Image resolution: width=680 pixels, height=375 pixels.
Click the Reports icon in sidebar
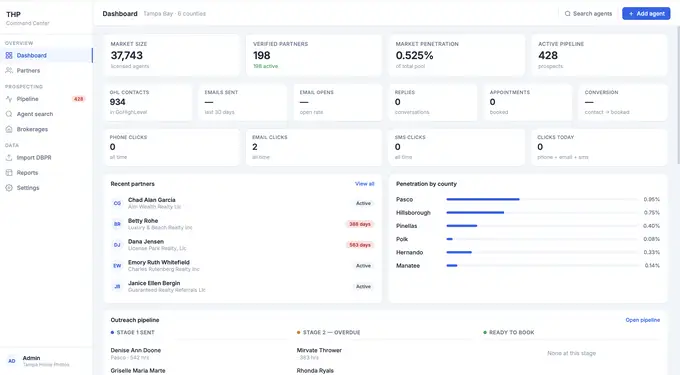[9, 173]
